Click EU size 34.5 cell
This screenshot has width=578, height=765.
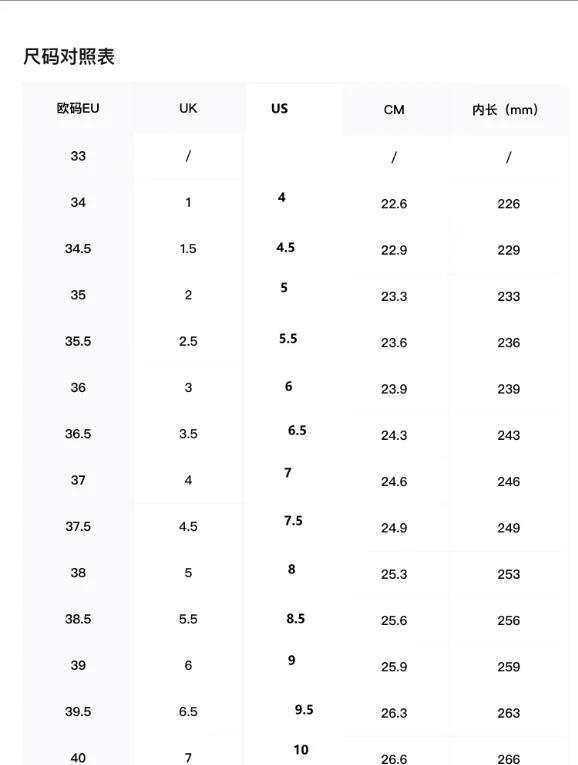coord(78,249)
